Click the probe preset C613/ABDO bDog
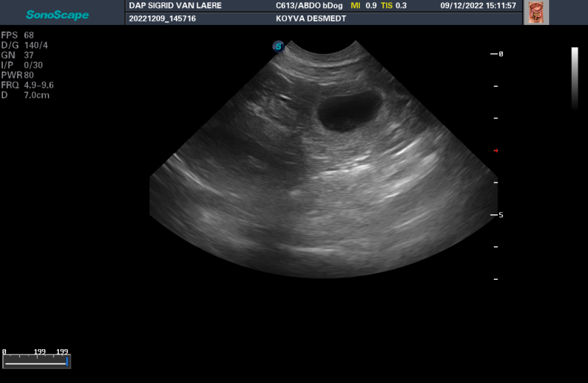This screenshot has height=383, width=588. [309, 6]
